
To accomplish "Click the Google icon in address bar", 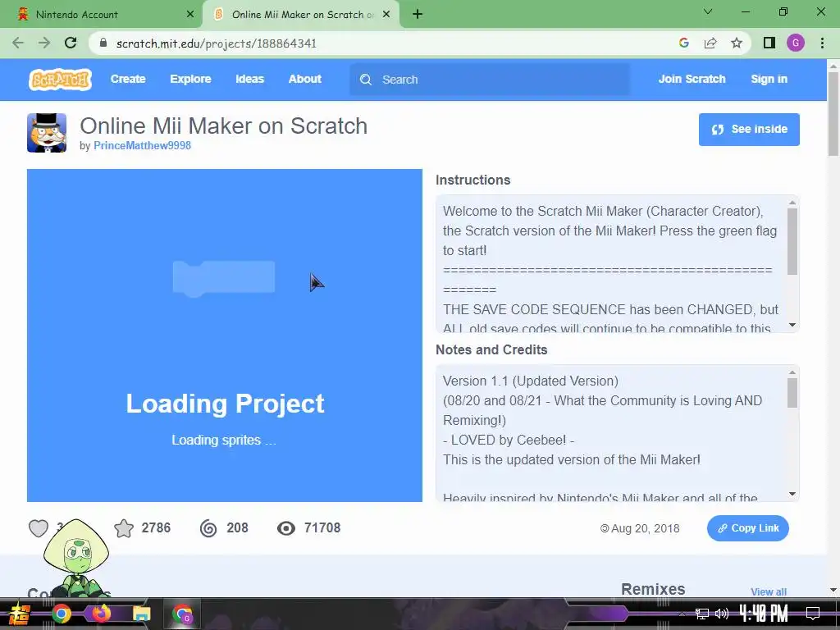I will pyautogui.click(x=683, y=43).
